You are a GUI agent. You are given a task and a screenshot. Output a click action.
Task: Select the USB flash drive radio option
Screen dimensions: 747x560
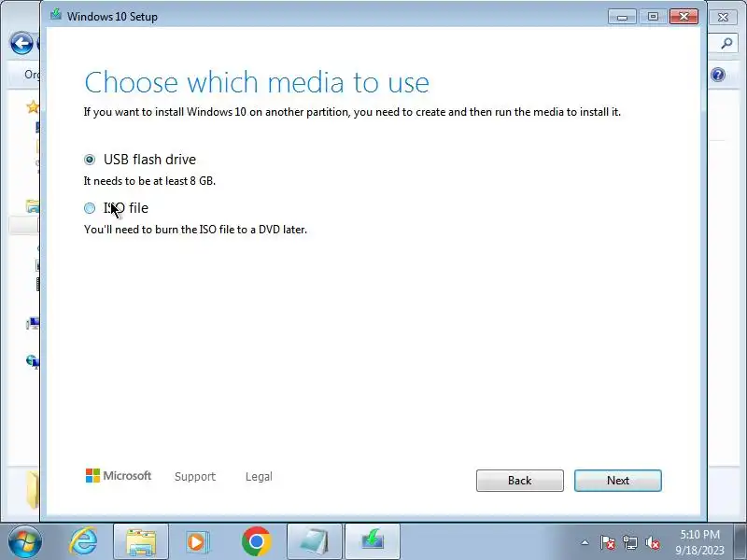(90, 160)
